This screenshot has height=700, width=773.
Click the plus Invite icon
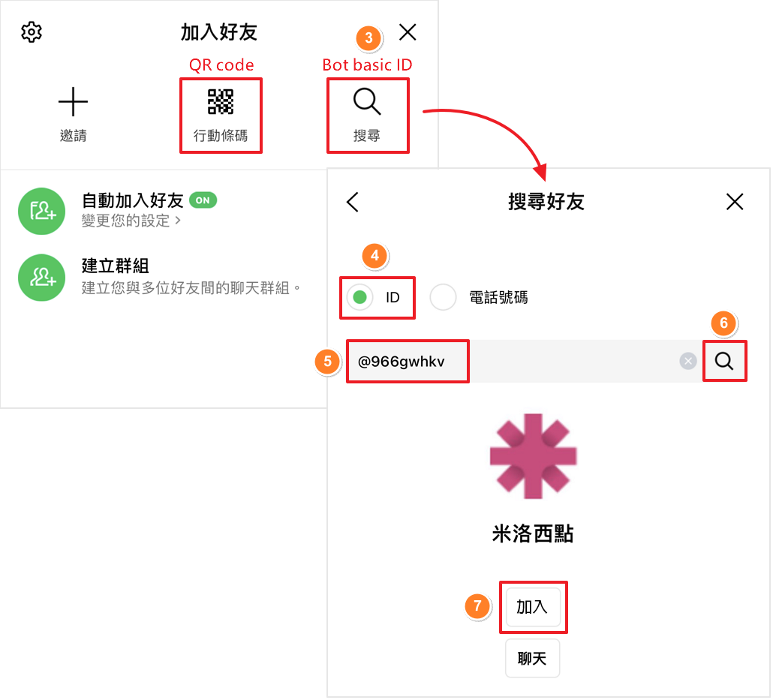[x=73, y=101]
